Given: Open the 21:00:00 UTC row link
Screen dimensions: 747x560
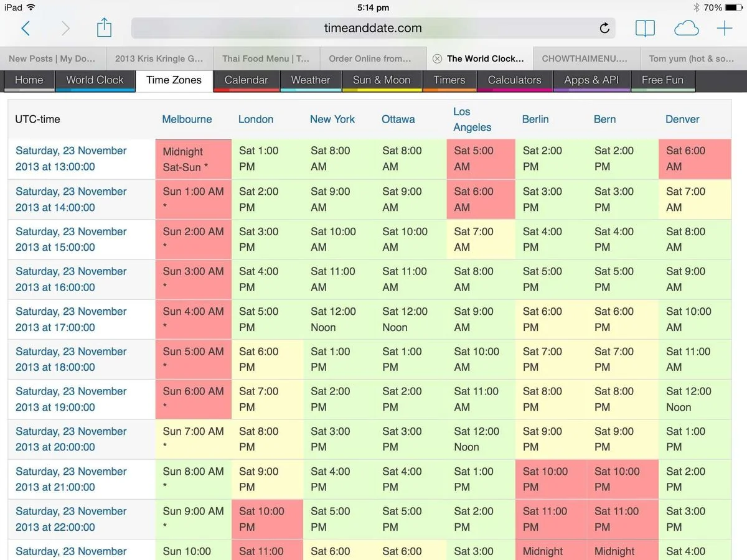Looking at the screenshot, I should pyautogui.click(x=71, y=479).
